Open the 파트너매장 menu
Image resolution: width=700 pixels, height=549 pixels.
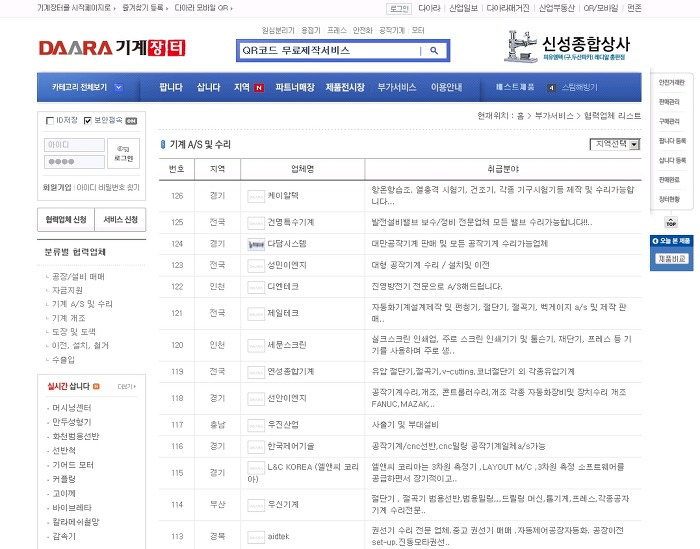pos(295,87)
